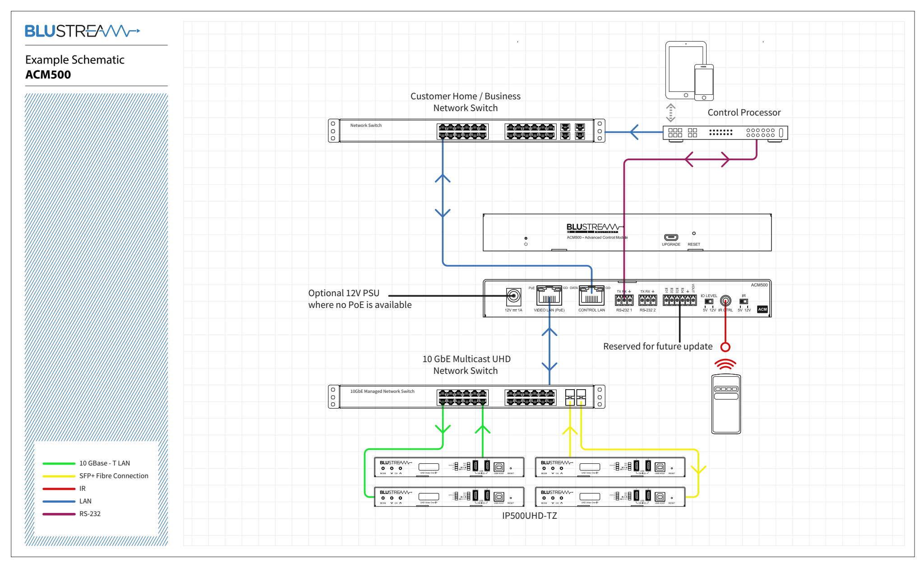Click the yellow SFP+ Fibre Connection legend line
Image resolution: width=924 pixels, height=568 pixels.
59,476
